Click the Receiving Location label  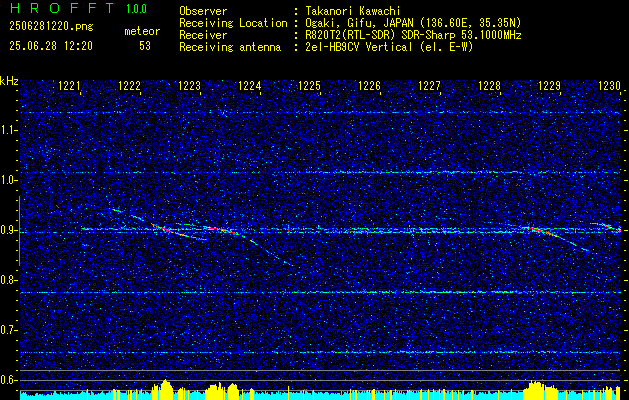click(x=233, y=23)
